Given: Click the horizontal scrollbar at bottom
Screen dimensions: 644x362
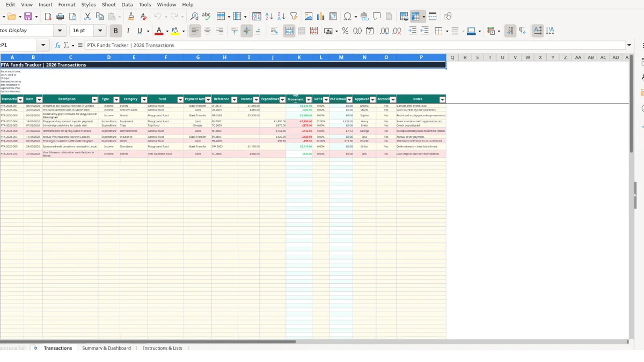Looking at the screenshot, I should click(148, 341).
